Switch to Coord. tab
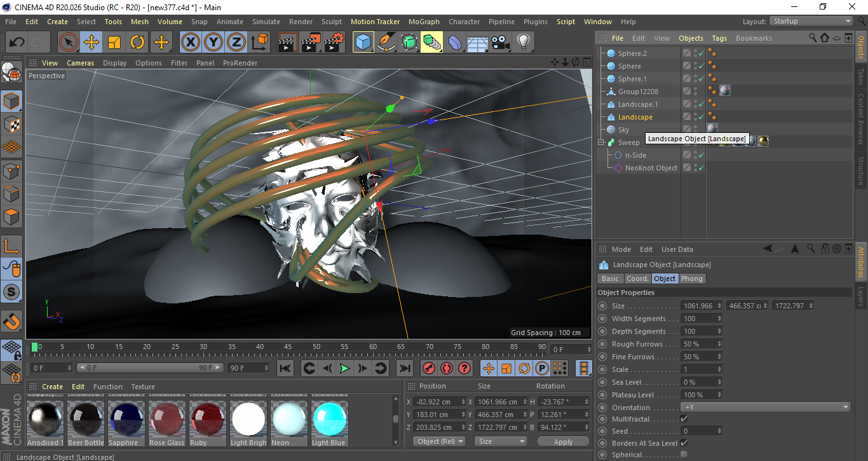Viewport: 868px width, 461px height. pos(637,279)
